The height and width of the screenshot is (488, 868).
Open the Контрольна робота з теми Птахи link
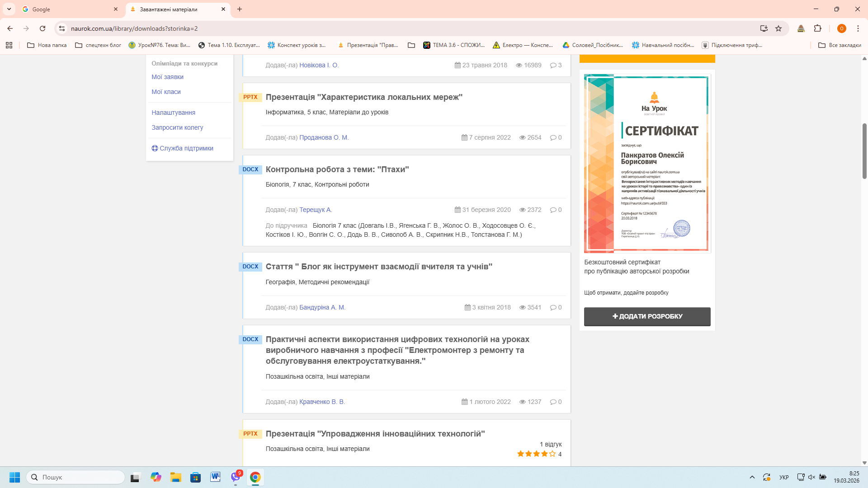pyautogui.click(x=337, y=169)
